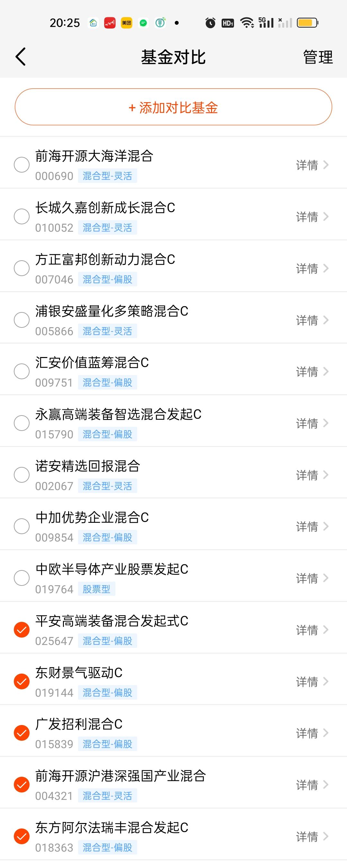Screen dimensions: 347x868
Task: Open 详情 for 长城久嘉创新成长混合C
Action: (x=312, y=217)
